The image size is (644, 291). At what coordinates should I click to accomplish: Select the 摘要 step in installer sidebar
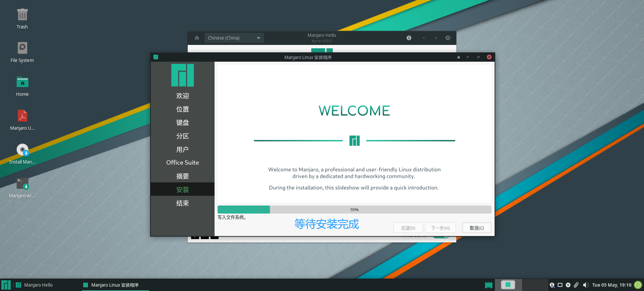[x=183, y=176]
